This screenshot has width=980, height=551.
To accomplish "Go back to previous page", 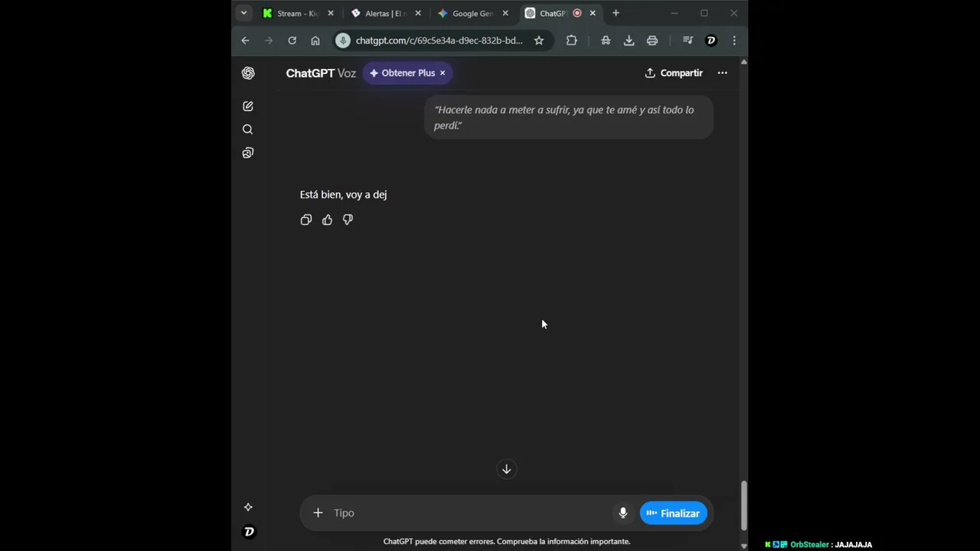I will [x=245, y=41].
